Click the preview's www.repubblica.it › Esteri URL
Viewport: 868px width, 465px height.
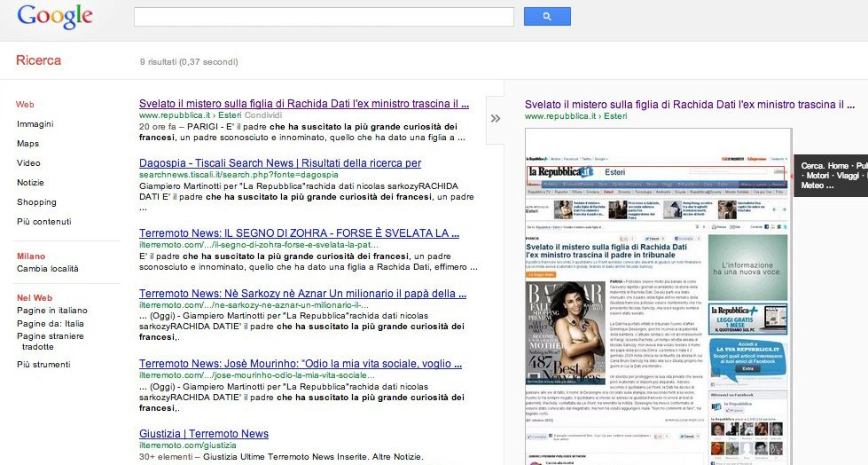tap(575, 116)
